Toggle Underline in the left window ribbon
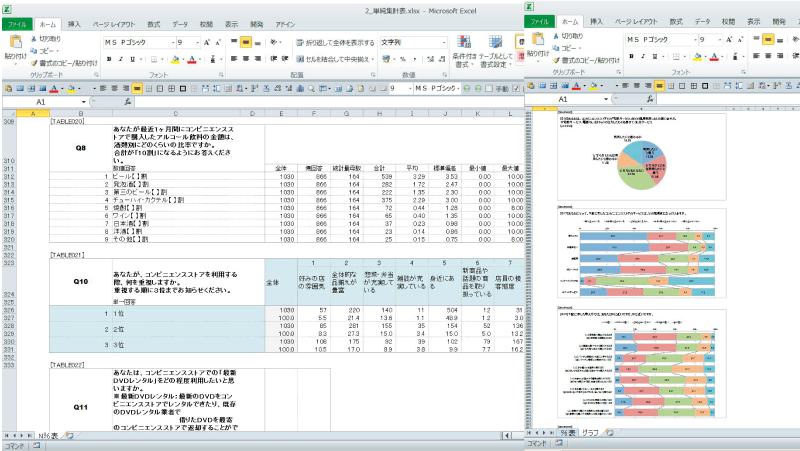 (x=132, y=59)
